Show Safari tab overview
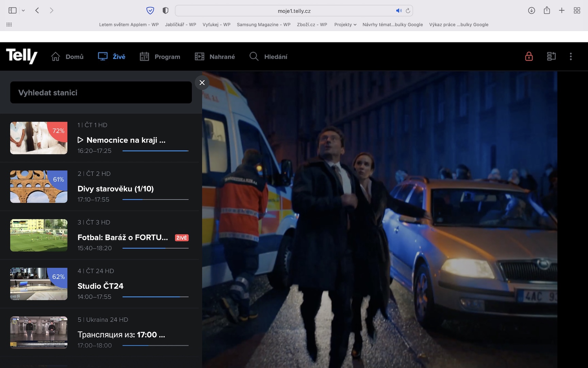The height and width of the screenshot is (368, 588). pos(577,11)
